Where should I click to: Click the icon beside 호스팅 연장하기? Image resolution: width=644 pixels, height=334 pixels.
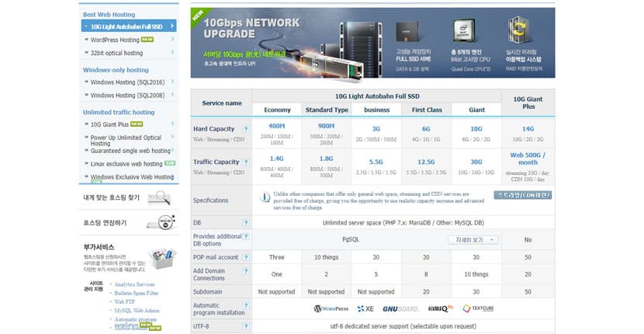point(161,222)
